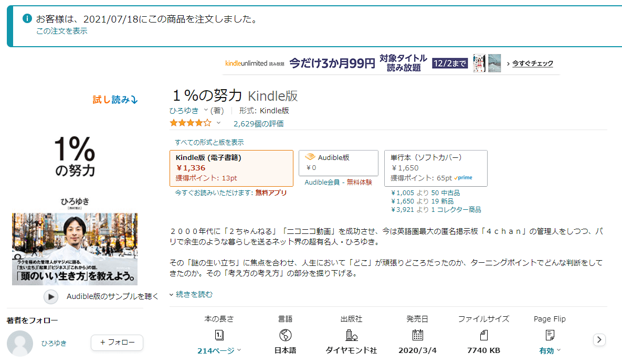Expand the 214ページ dropdown
The image size is (622, 364).
(219, 350)
